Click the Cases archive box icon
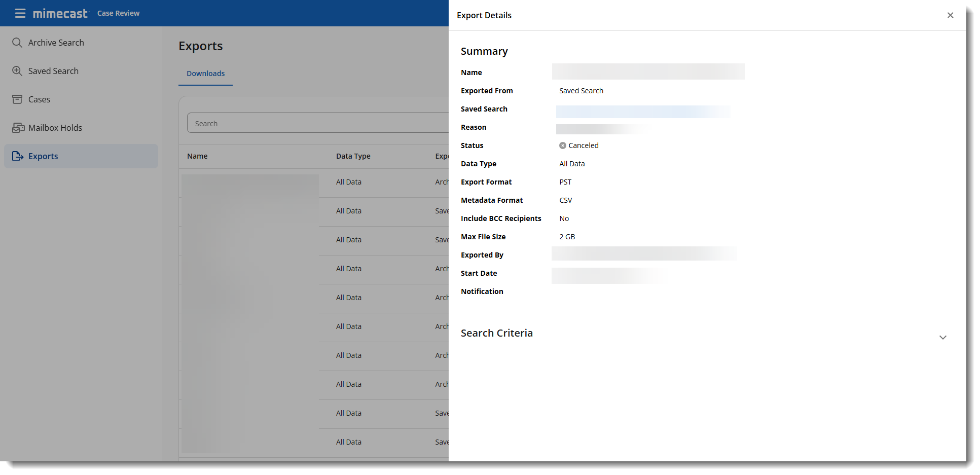The image size is (980, 475). (x=17, y=99)
